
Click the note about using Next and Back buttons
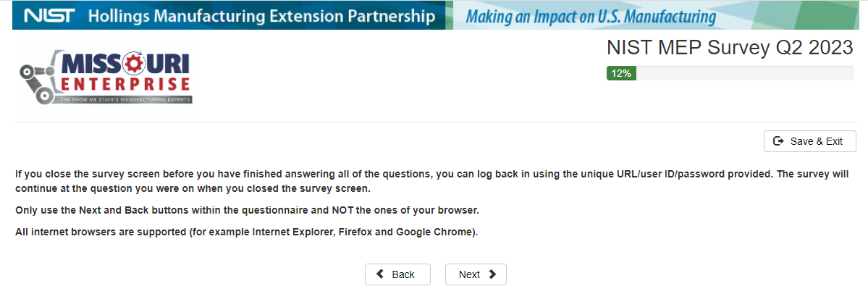coord(248,210)
